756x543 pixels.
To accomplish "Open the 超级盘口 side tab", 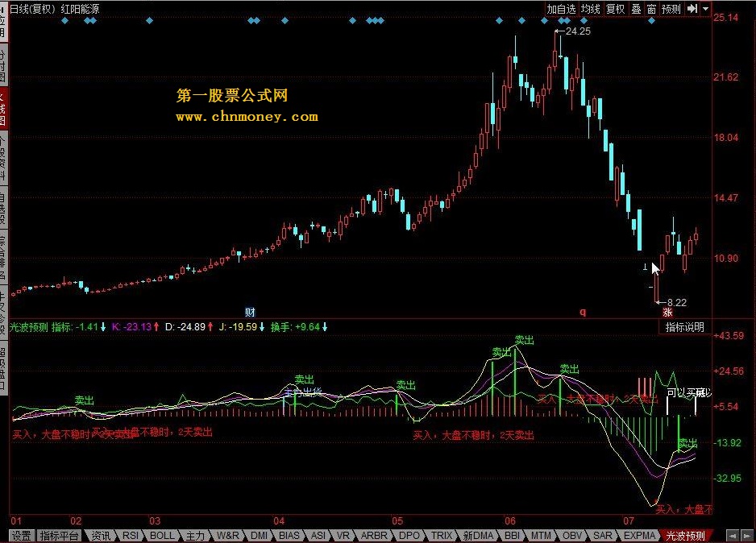I will click(x=3, y=368).
